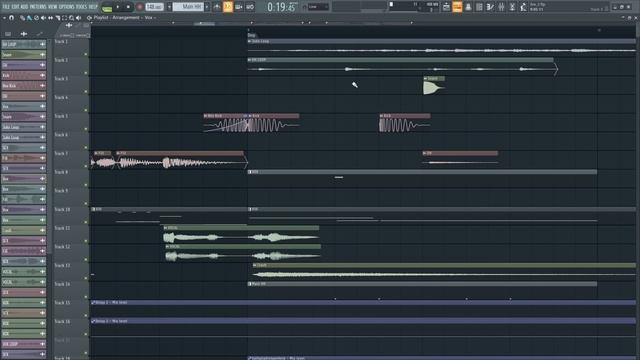640x360 pixels.
Task: Open menu of Juke Loop clip on Track 1
Action: (249, 41)
